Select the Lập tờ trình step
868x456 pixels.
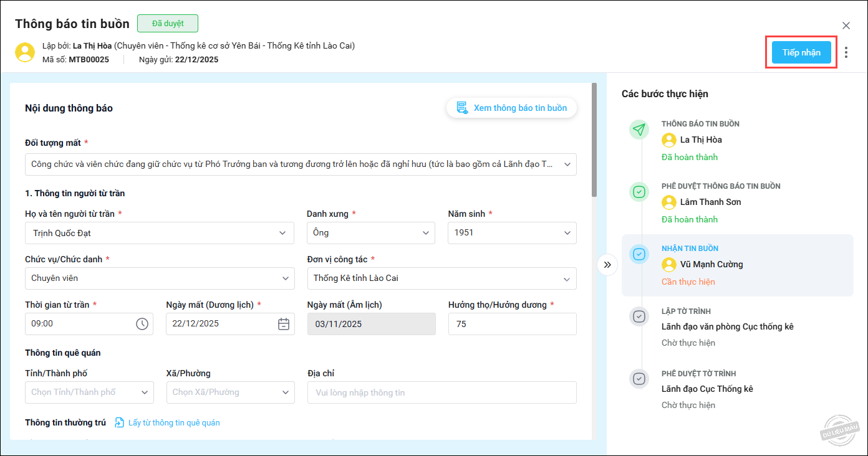[x=727, y=326]
